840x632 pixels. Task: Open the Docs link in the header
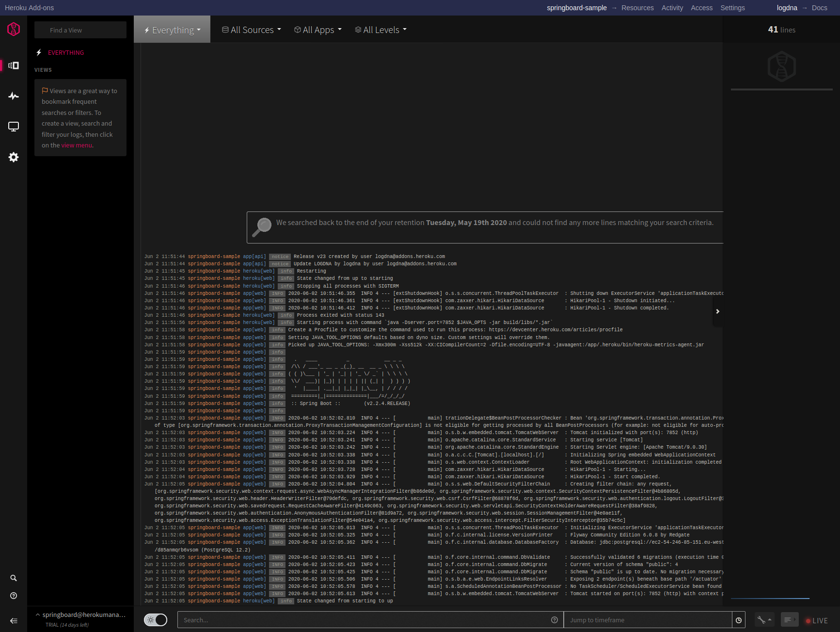819,8
